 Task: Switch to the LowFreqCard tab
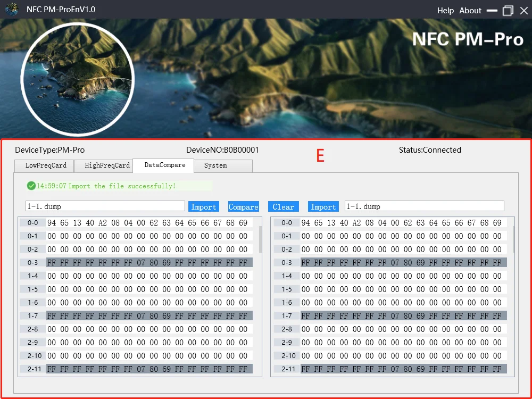45,165
